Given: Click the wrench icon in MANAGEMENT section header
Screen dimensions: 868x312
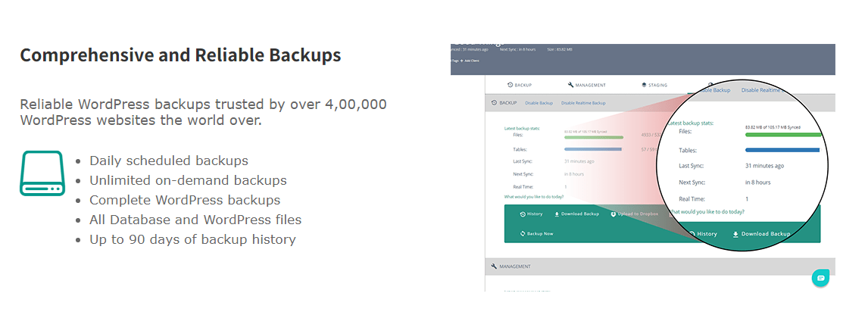Looking at the screenshot, I should 494,266.
